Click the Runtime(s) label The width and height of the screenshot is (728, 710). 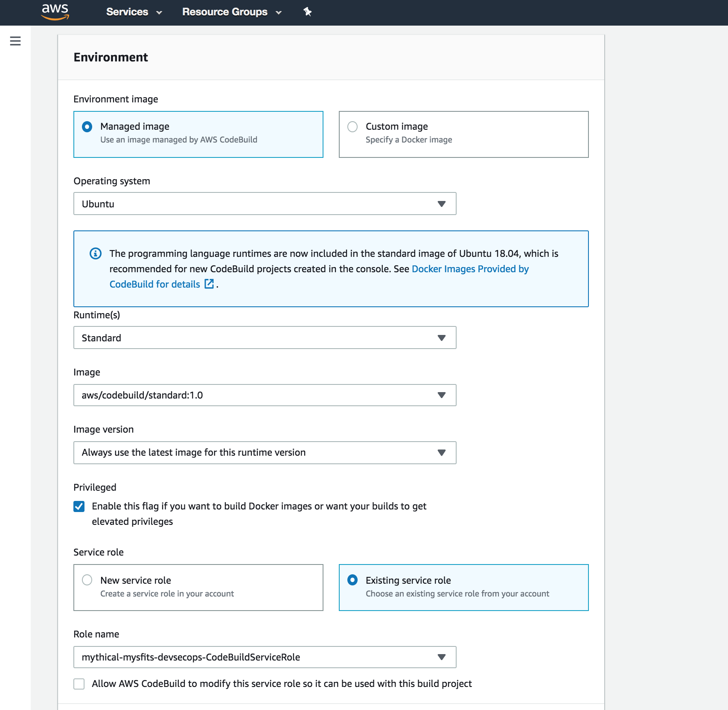(97, 315)
